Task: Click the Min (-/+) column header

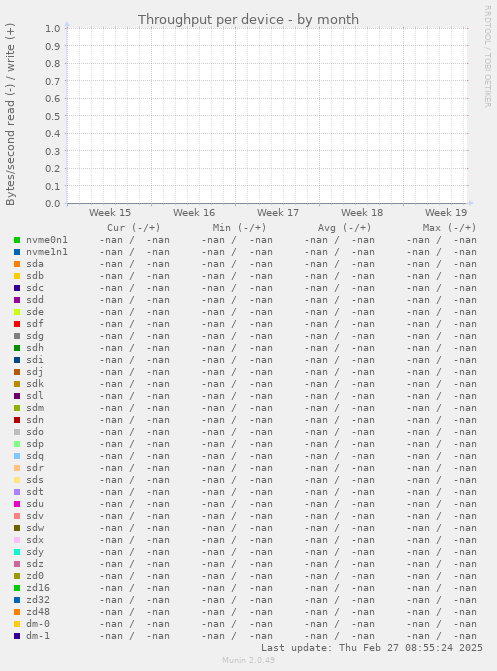Action: [239, 228]
